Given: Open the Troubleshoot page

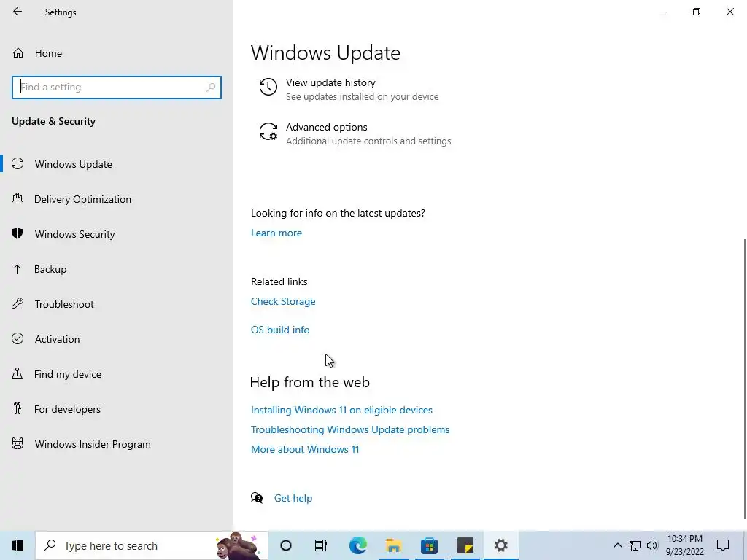Looking at the screenshot, I should click(117, 304).
